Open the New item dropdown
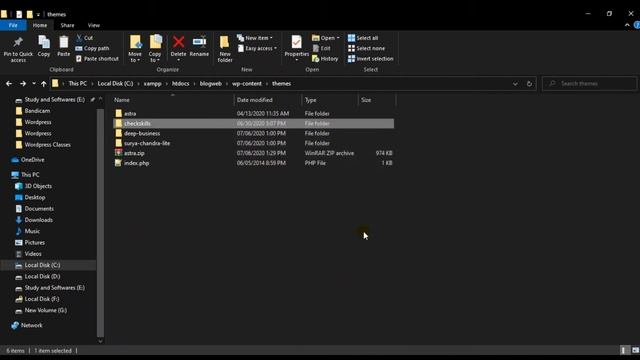The height and width of the screenshot is (360, 640). [255, 38]
